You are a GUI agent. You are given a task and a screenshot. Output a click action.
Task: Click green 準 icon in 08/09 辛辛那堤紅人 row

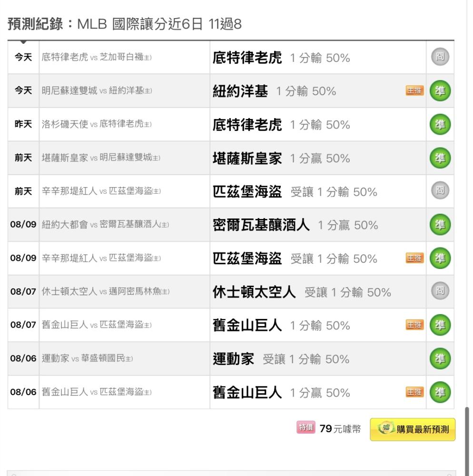(x=440, y=258)
